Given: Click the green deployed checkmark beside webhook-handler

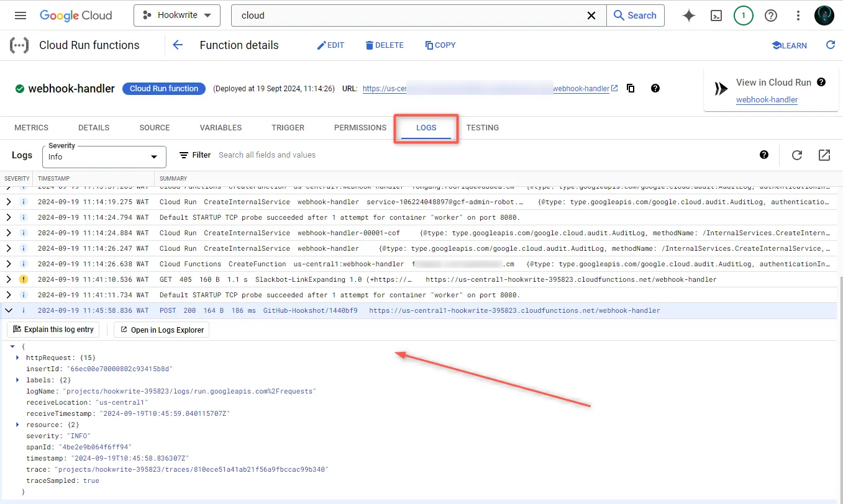Looking at the screenshot, I should [x=19, y=89].
